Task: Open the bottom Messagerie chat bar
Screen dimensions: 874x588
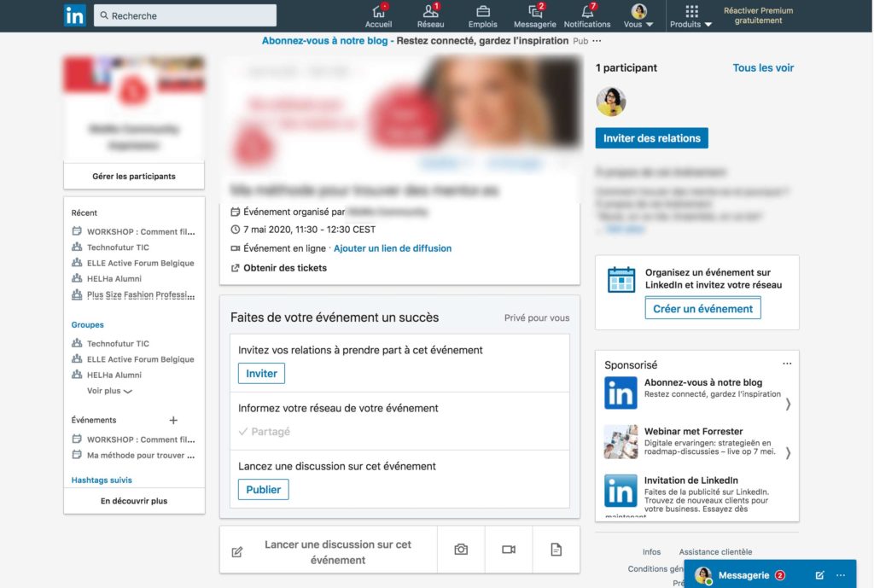Action: (x=743, y=575)
